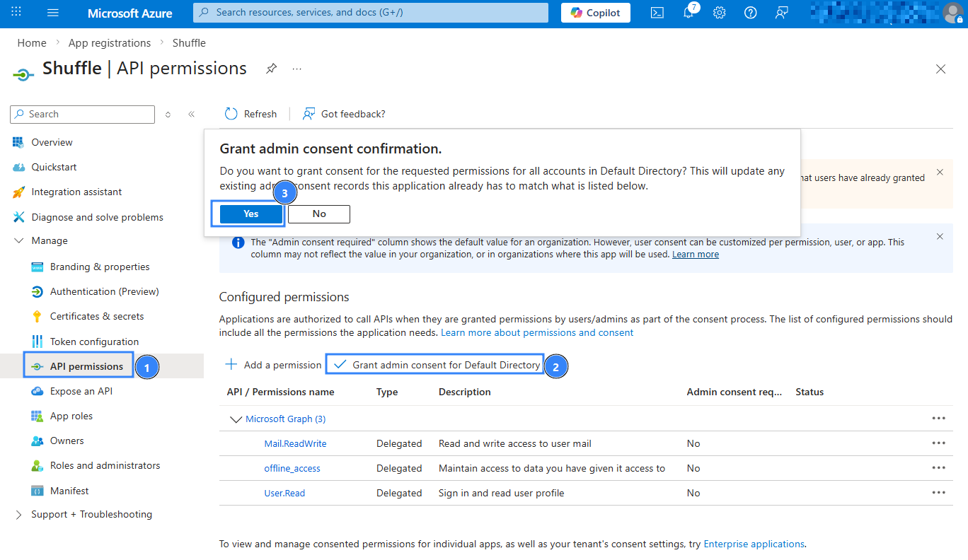Switch to Certificates & secrets
968x560 pixels.
(96, 315)
